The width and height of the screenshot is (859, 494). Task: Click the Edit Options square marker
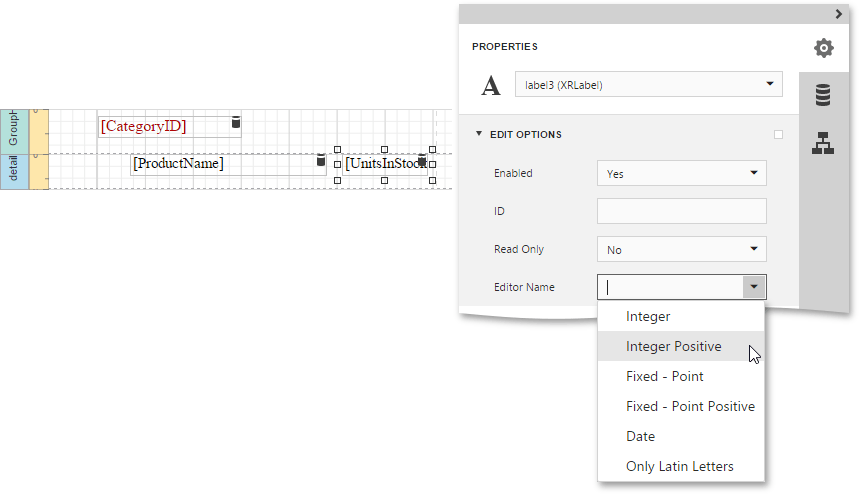pos(778,135)
